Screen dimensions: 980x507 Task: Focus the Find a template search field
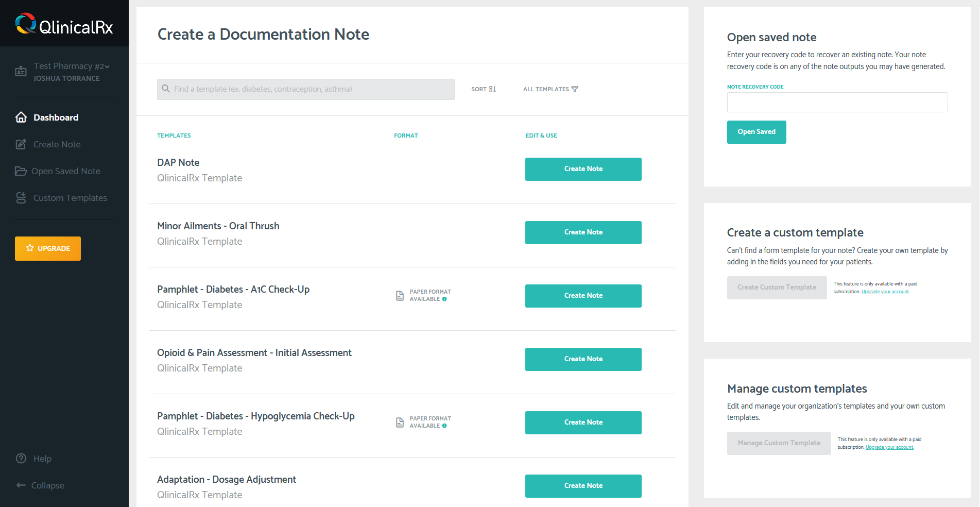coord(306,89)
